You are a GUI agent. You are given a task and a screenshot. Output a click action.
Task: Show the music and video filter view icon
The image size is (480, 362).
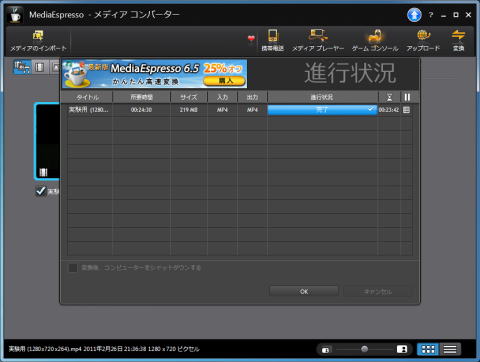(x=22, y=67)
